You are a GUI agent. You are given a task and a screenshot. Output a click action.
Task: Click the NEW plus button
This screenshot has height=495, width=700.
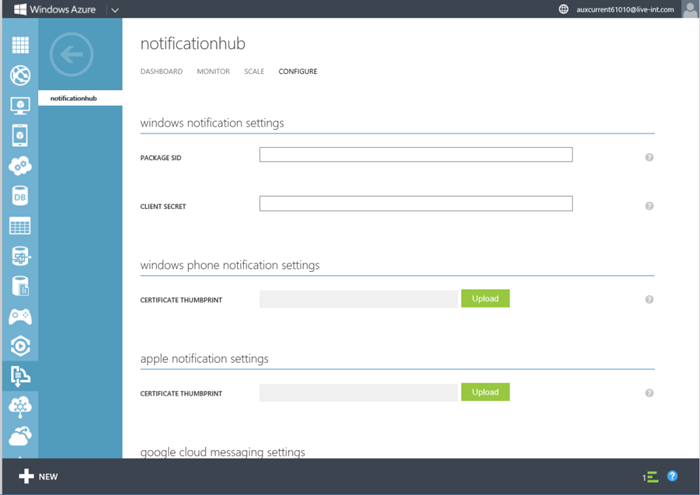(x=38, y=476)
